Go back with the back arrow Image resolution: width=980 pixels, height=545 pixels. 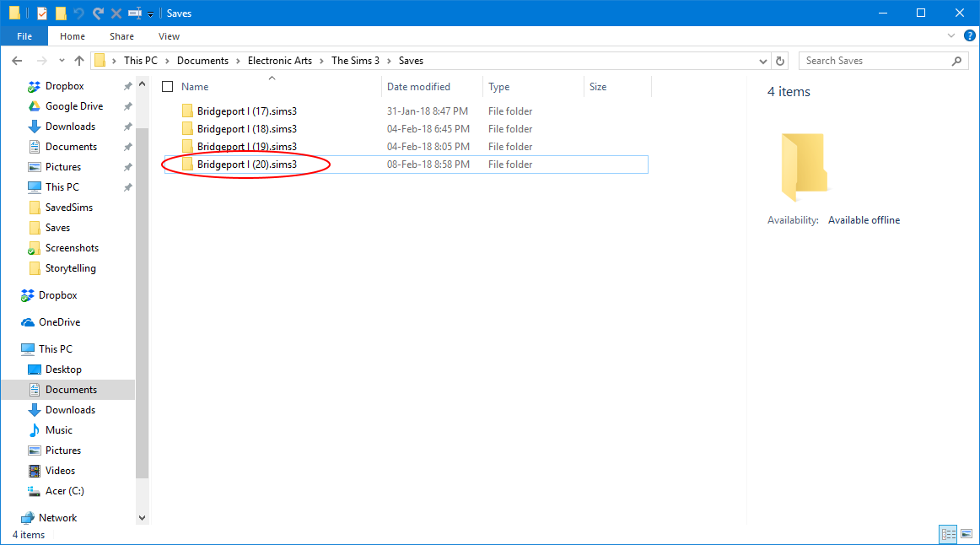[17, 61]
